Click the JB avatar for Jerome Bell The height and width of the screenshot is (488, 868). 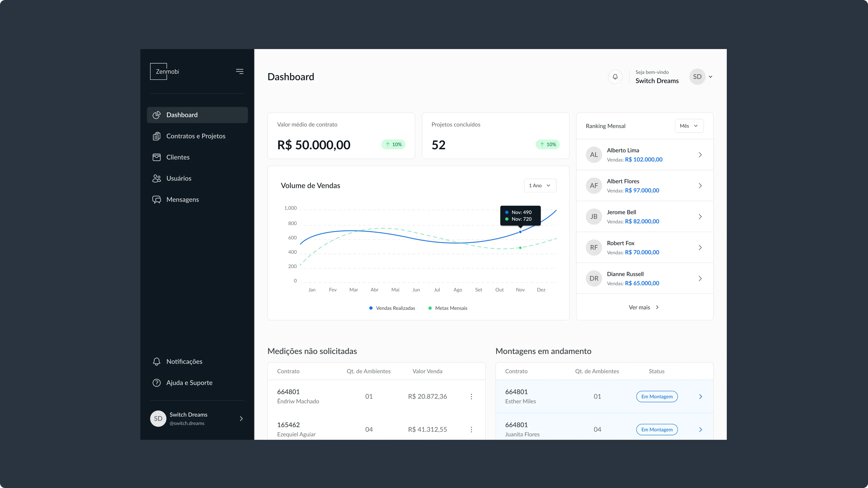point(594,216)
